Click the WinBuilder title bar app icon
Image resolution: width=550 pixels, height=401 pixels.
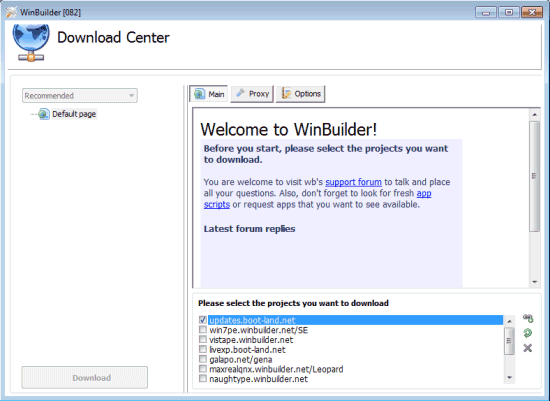(x=11, y=12)
